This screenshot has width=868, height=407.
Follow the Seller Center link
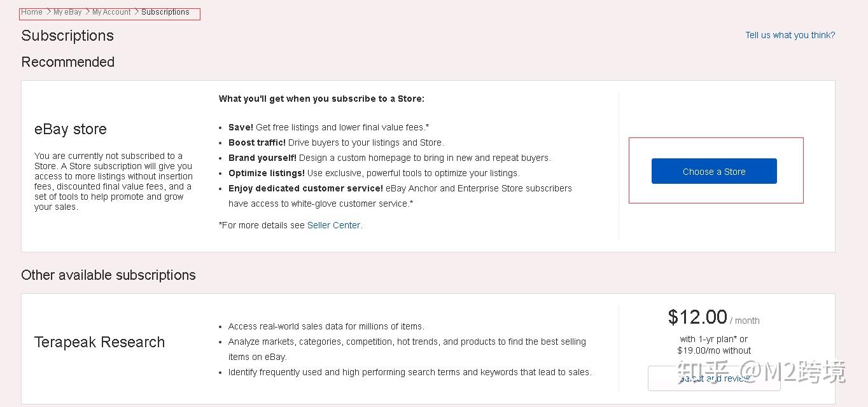click(333, 225)
